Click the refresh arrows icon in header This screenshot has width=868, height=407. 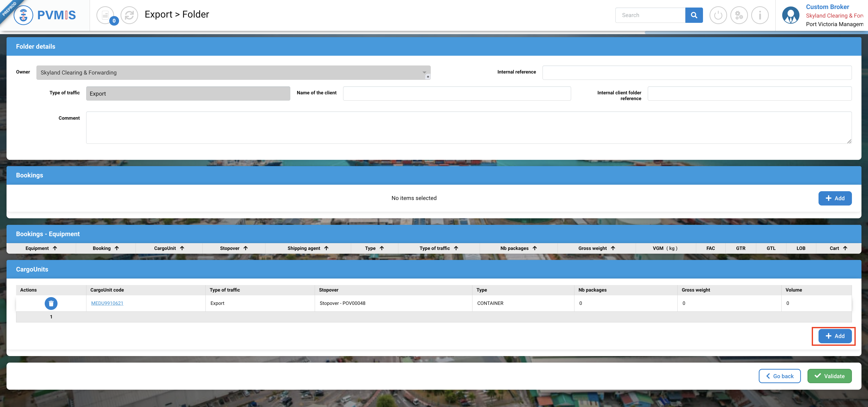coord(129,15)
